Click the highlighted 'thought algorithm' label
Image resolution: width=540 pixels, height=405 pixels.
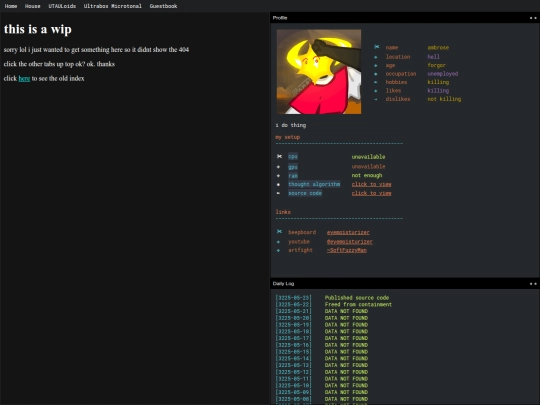coord(314,184)
